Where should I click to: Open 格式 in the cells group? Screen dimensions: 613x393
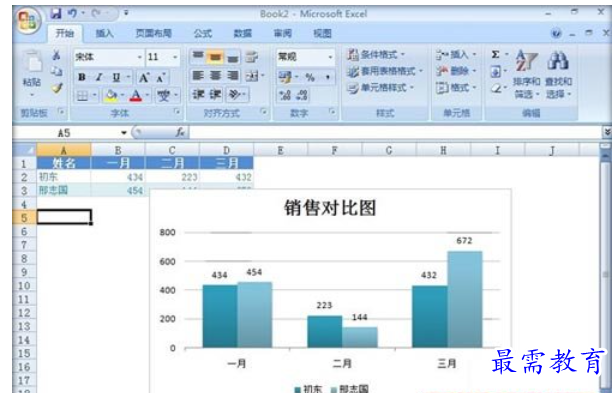[456, 88]
